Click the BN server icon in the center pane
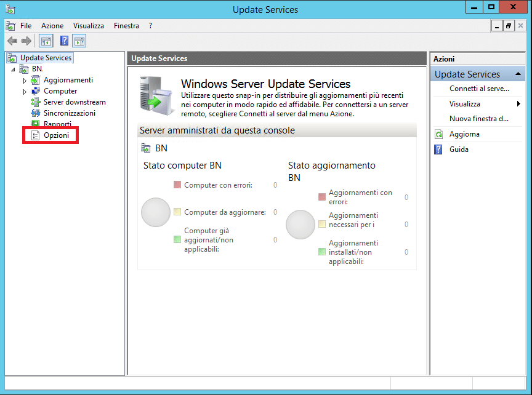The height and width of the screenshot is (395, 532). coord(145,148)
